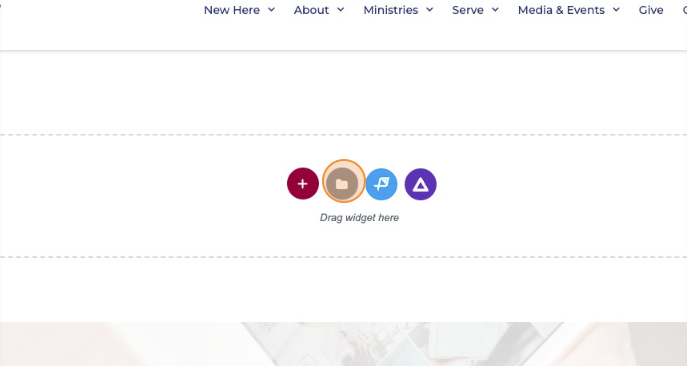Open the Media & Events menu

tap(561, 10)
